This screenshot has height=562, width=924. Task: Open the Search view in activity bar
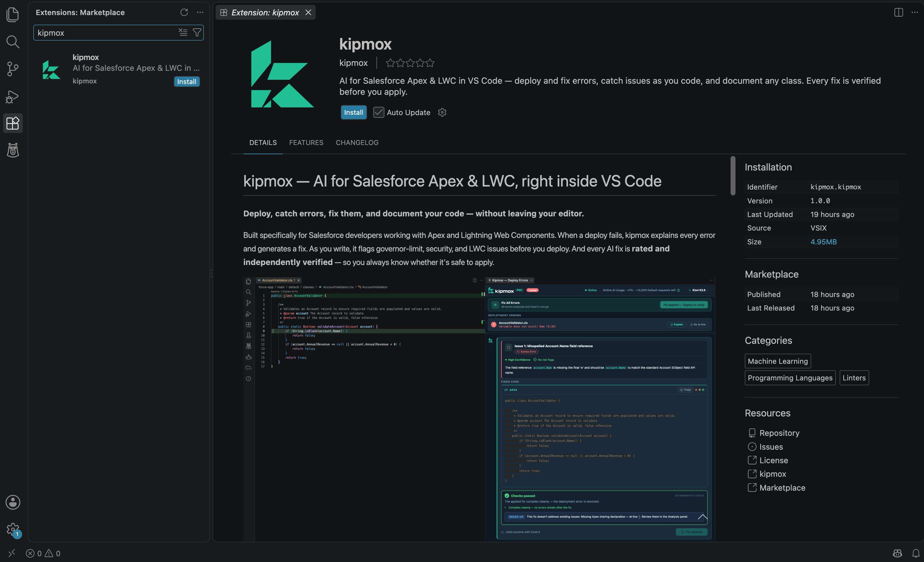pyautogui.click(x=13, y=42)
